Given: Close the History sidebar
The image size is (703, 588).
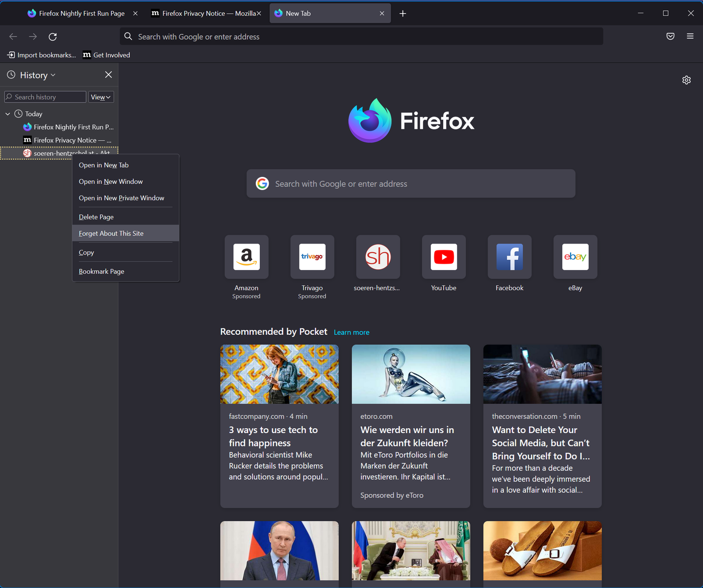Looking at the screenshot, I should (108, 74).
